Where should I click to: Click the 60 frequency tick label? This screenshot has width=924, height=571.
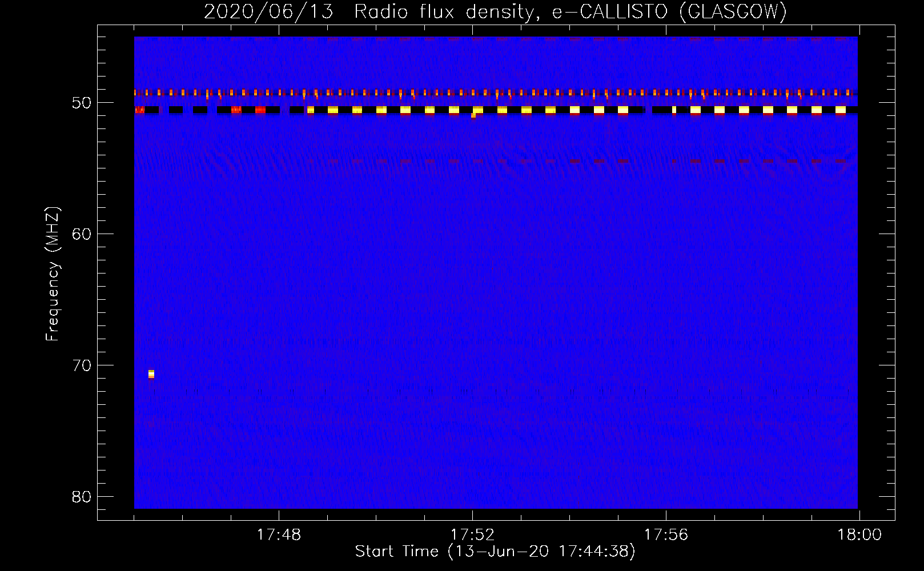82,234
